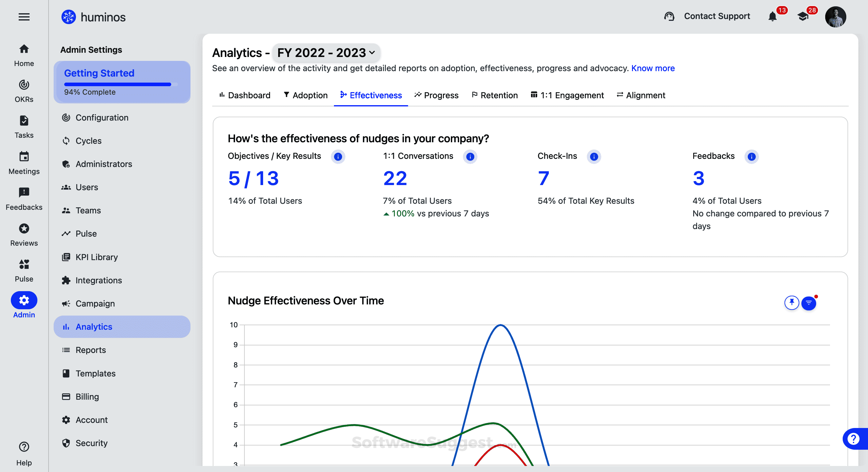
Task: Open the chart filter icon
Action: (x=808, y=303)
